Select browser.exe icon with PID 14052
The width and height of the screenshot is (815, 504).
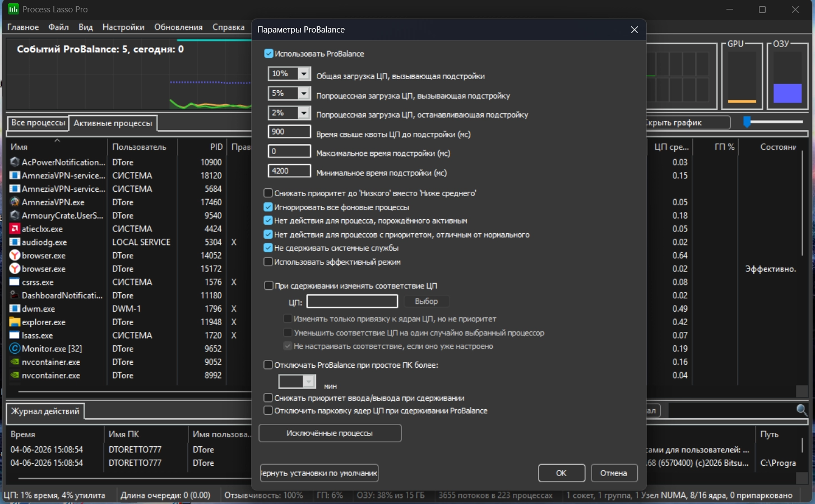point(15,255)
